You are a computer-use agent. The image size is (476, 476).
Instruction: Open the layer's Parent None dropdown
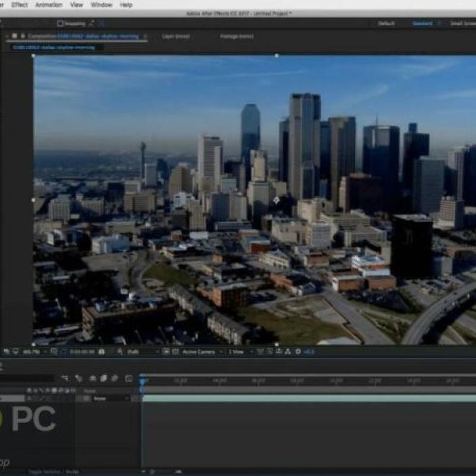pyautogui.click(x=111, y=398)
